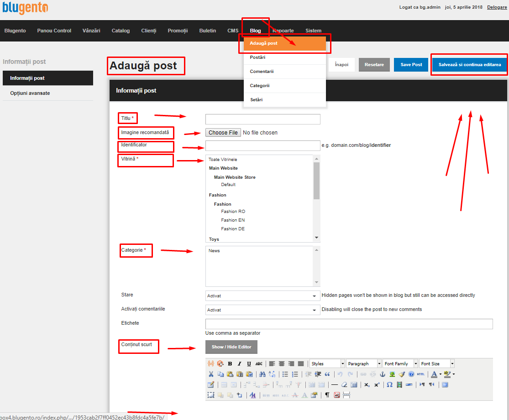The image size is (509, 420).
Task: Open the Catalog menu
Action: pos(121,31)
